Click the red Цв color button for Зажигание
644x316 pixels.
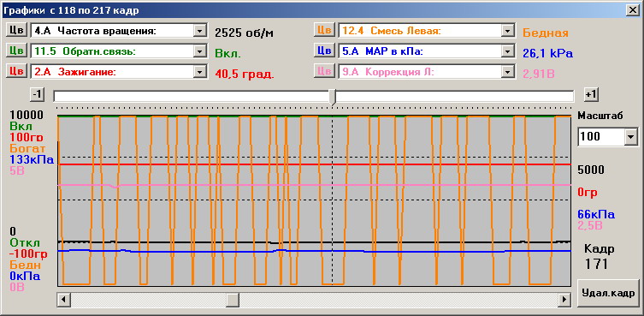coord(16,71)
